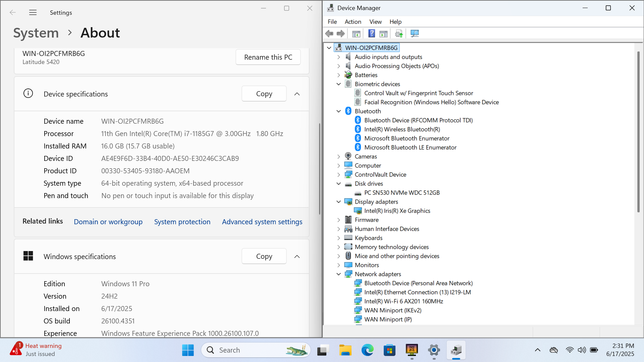Open the Help menu in Device Manager
The image size is (644, 362).
click(395, 22)
